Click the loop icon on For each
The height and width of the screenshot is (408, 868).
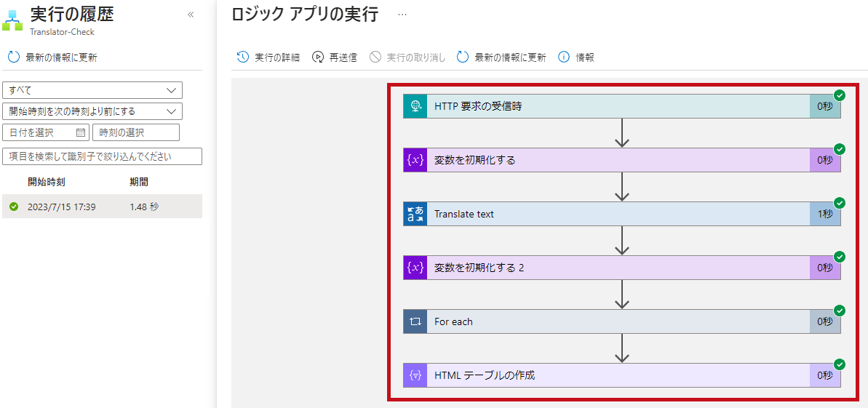click(415, 321)
